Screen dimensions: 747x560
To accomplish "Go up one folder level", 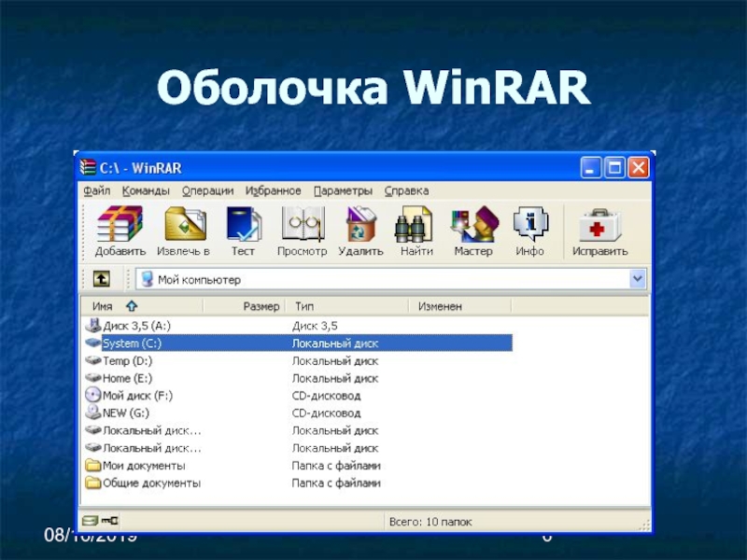I will 101,279.
